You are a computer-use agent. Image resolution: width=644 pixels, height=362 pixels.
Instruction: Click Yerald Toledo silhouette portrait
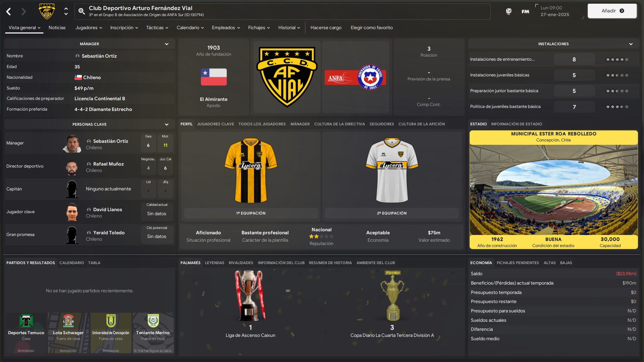pyautogui.click(x=72, y=235)
